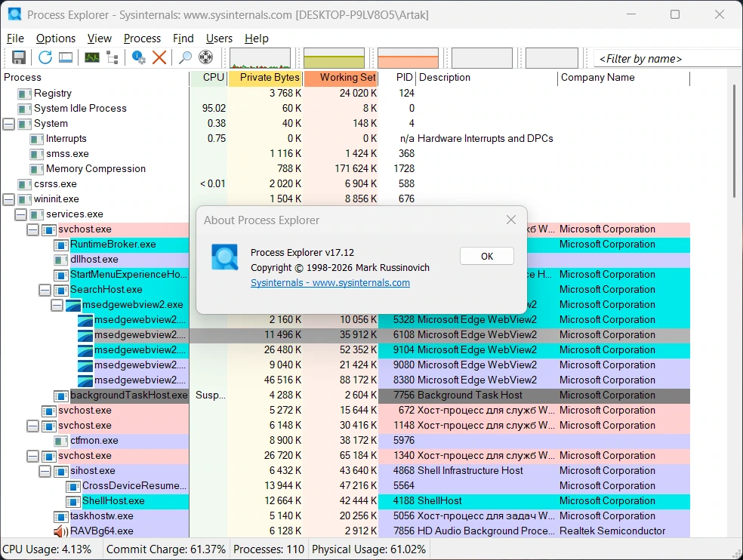The height and width of the screenshot is (560, 743).
Task: Select the CrossDeviceResume process
Action: tap(345, 486)
